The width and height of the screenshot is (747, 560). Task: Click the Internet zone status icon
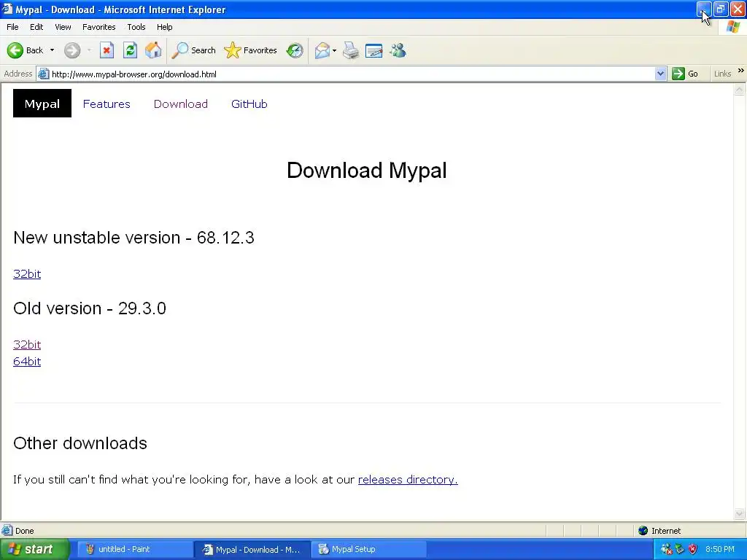point(643,531)
